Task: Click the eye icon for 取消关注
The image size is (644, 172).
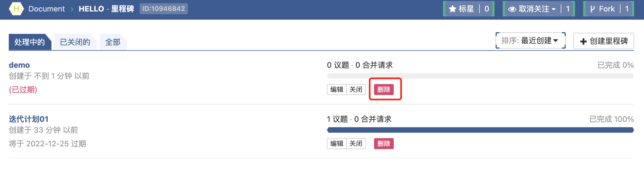Action: (512, 9)
